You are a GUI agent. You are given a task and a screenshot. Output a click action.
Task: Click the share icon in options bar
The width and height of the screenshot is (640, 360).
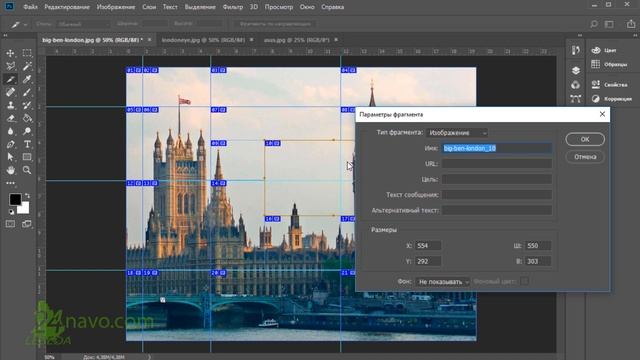point(631,24)
